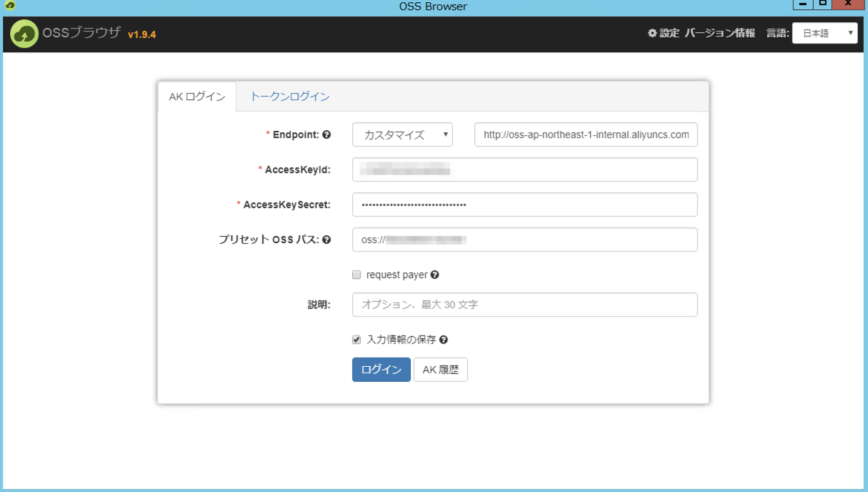Focus the AccessKeySecret password field
The image size is (868, 492).
click(x=525, y=205)
